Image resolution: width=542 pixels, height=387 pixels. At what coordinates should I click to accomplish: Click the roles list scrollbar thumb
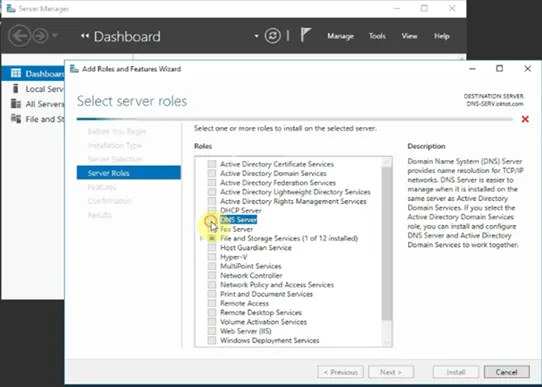(x=387, y=244)
